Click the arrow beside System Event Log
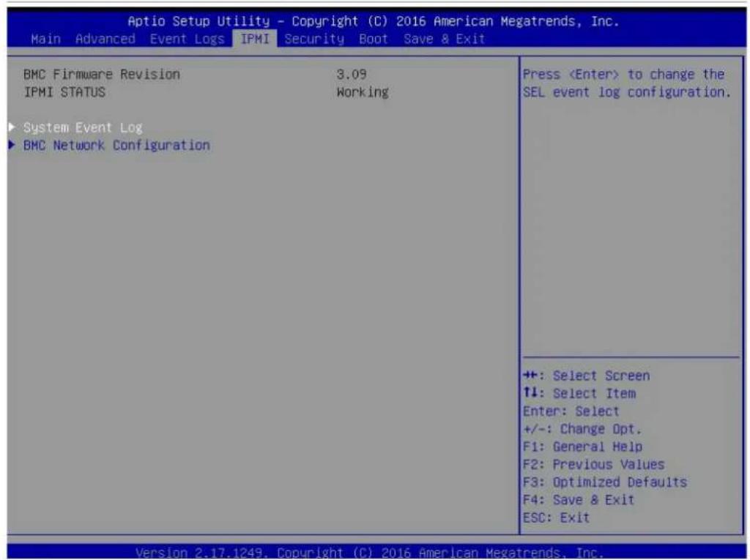The width and height of the screenshot is (750, 560). coord(12,127)
